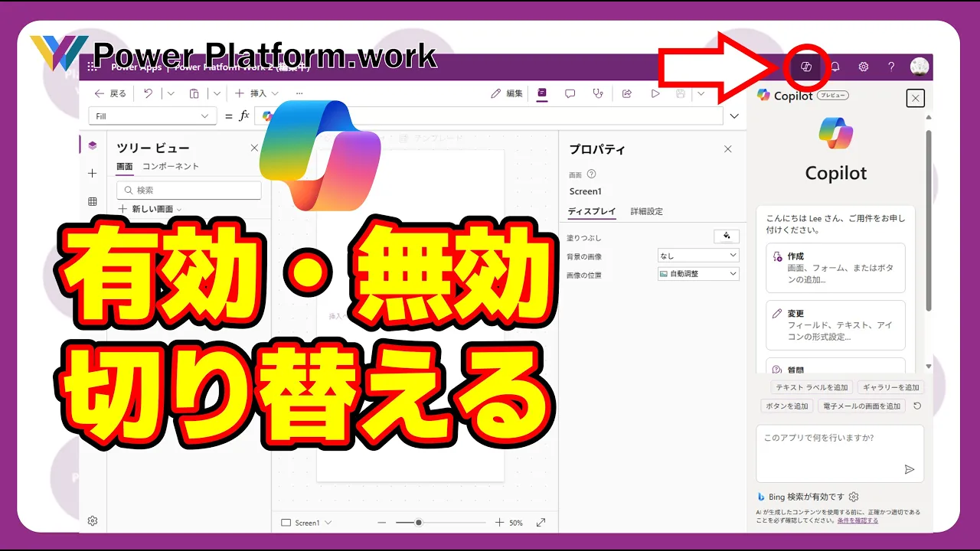Undo the last action
The image size is (980, 551).
pyautogui.click(x=148, y=93)
